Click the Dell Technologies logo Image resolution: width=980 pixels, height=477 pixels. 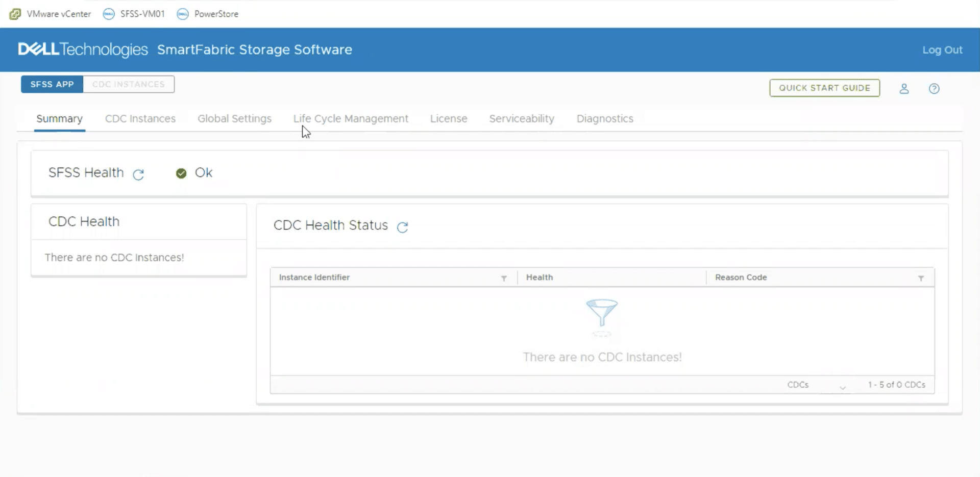click(x=83, y=49)
